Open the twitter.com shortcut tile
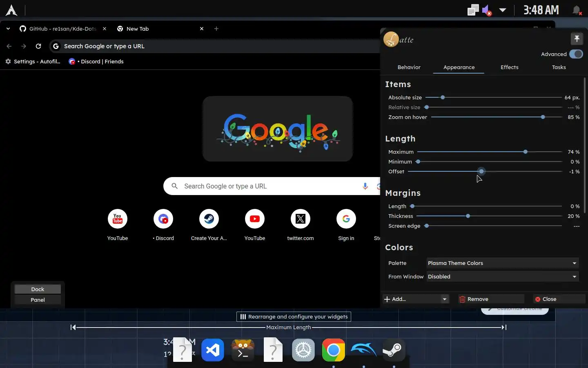The width and height of the screenshot is (588, 368). (x=301, y=225)
